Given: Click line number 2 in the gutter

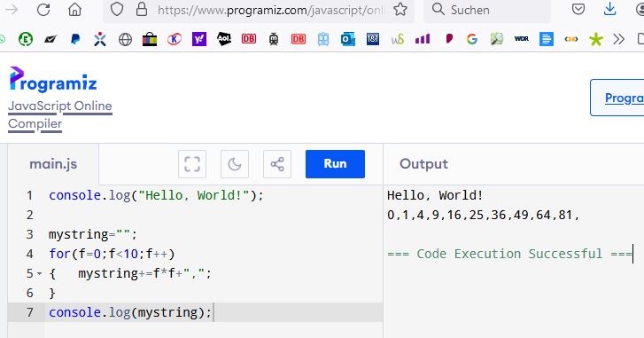Looking at the screenshot, I should point(29,215).
